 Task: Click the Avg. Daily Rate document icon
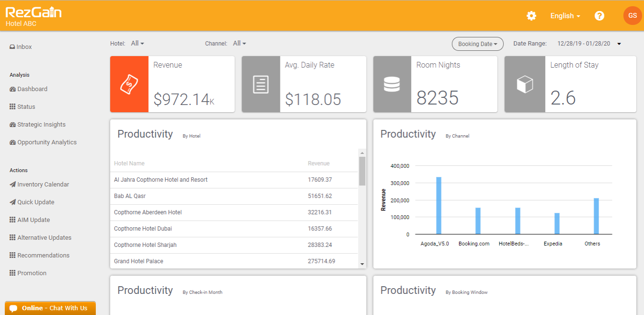[x=261, y=84]
